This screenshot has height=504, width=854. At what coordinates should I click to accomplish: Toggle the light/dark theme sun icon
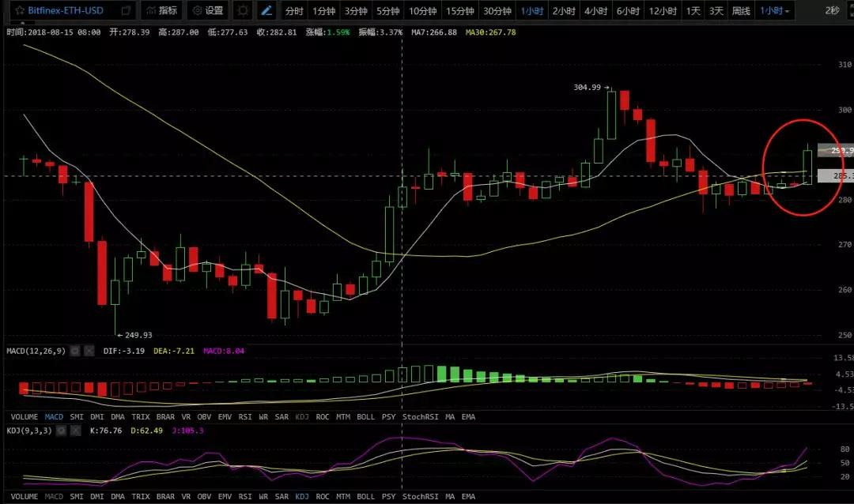pos(243,11)
